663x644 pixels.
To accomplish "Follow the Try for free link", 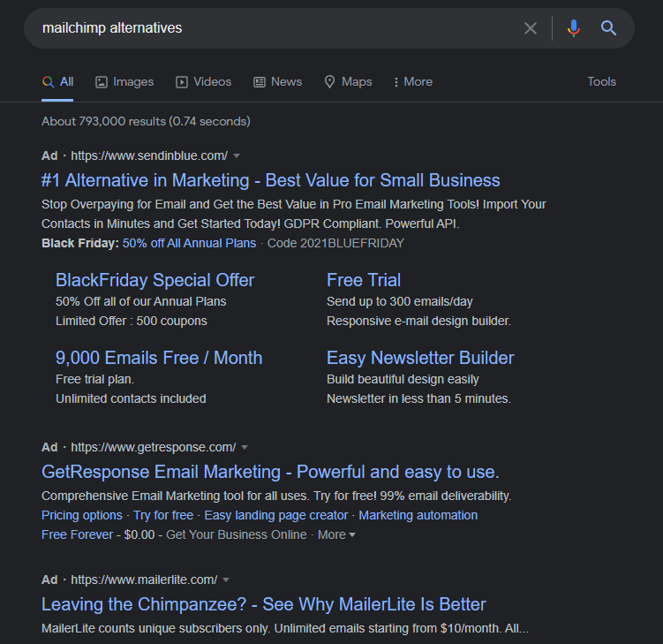I will click(x=163, y=515).
